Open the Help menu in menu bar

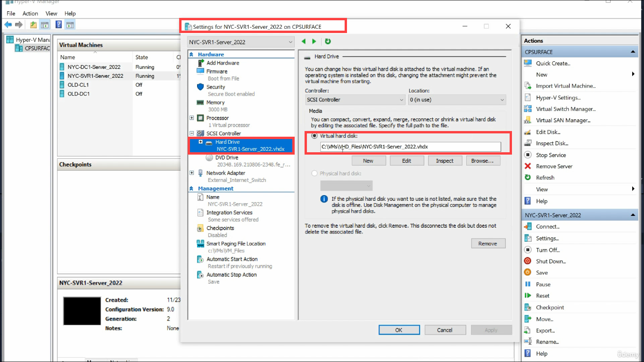[x=70, y=14]
